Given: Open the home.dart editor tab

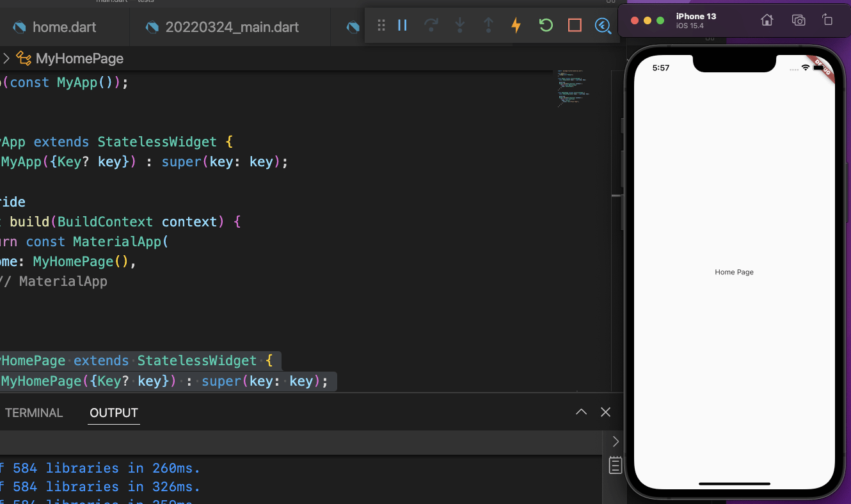Looking at the screenshot, I should click(x=64, y=28).
